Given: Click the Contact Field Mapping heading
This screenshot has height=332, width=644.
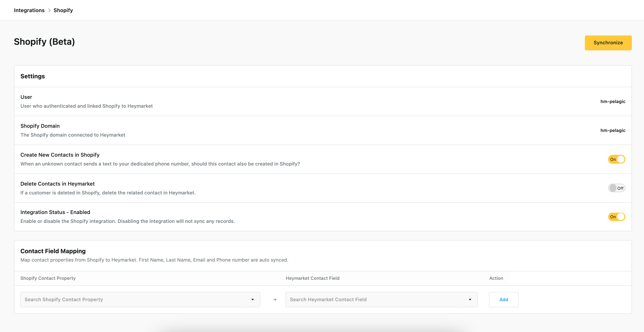Looking at the screenshot, I should (53, 251).
